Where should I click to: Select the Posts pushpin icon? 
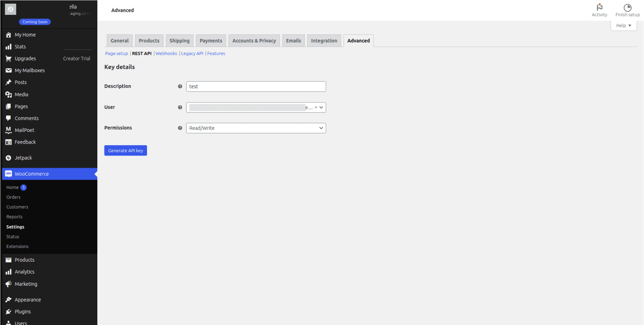click(9, 82)
